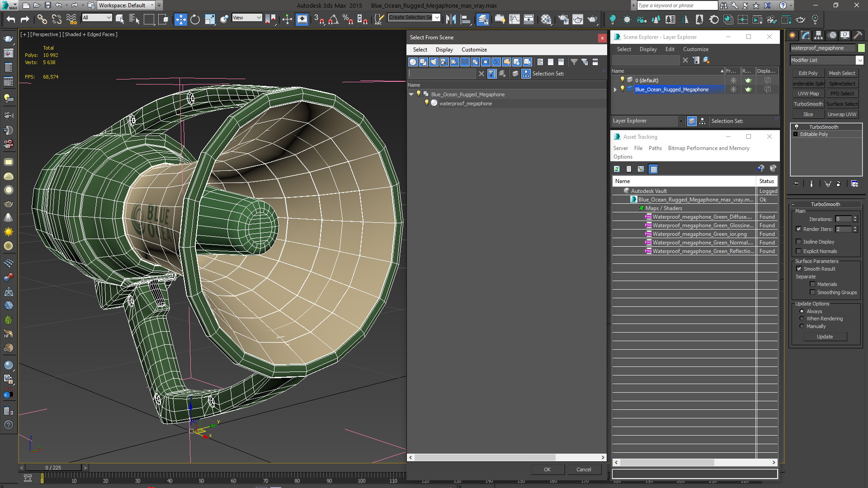Click the Pin Stack icon below modifier stack
This screenshot has height=488, width=868.
[x=796, y=183]
